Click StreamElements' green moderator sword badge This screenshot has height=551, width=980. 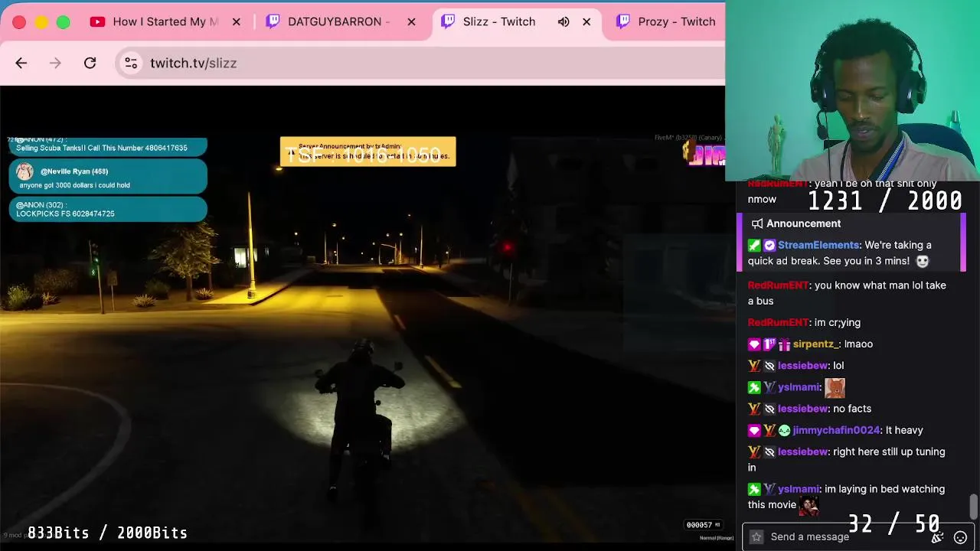click(754, 245)
